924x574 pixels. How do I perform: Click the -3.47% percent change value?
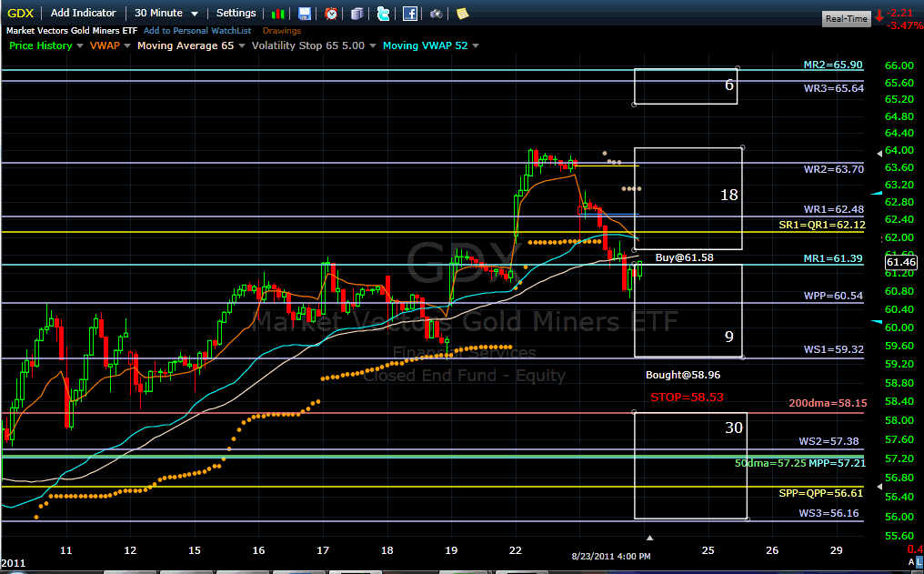pyautogui.click(x=905, y=25)
